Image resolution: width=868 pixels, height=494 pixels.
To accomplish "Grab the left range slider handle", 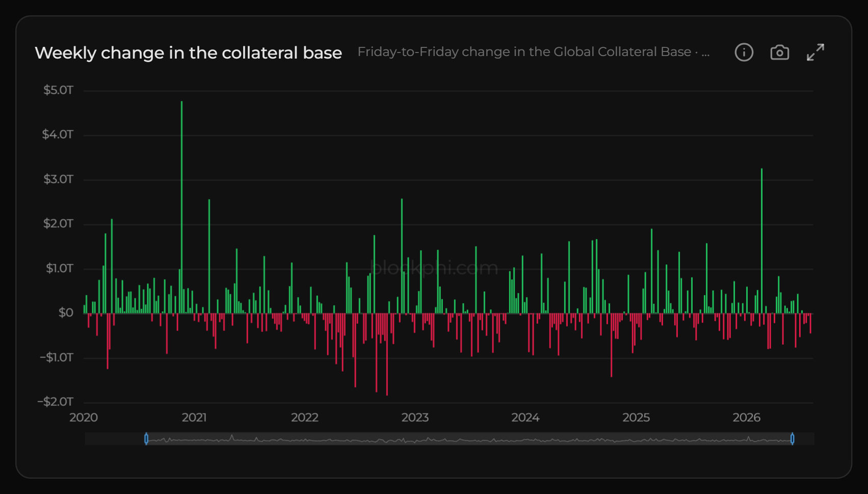I will click(146, 438).
